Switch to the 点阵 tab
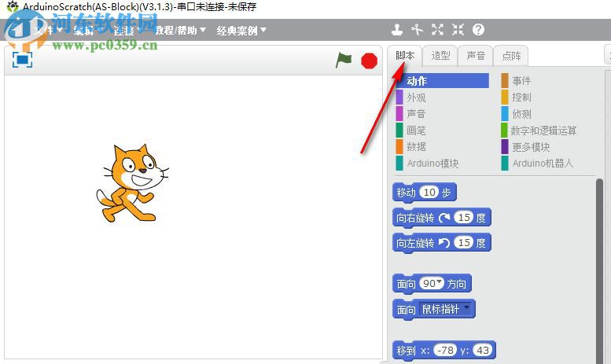This screenshot has height=364, width=611. point(511,56)
